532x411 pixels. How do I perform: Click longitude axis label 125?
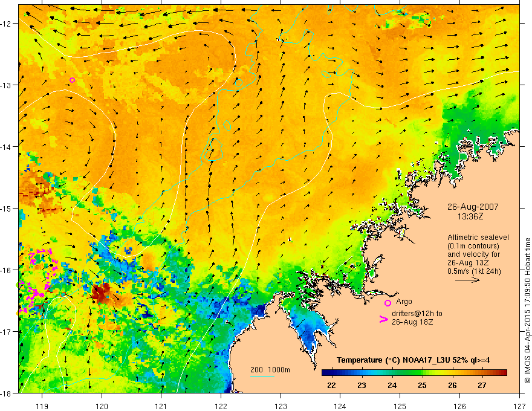point(400,406)
